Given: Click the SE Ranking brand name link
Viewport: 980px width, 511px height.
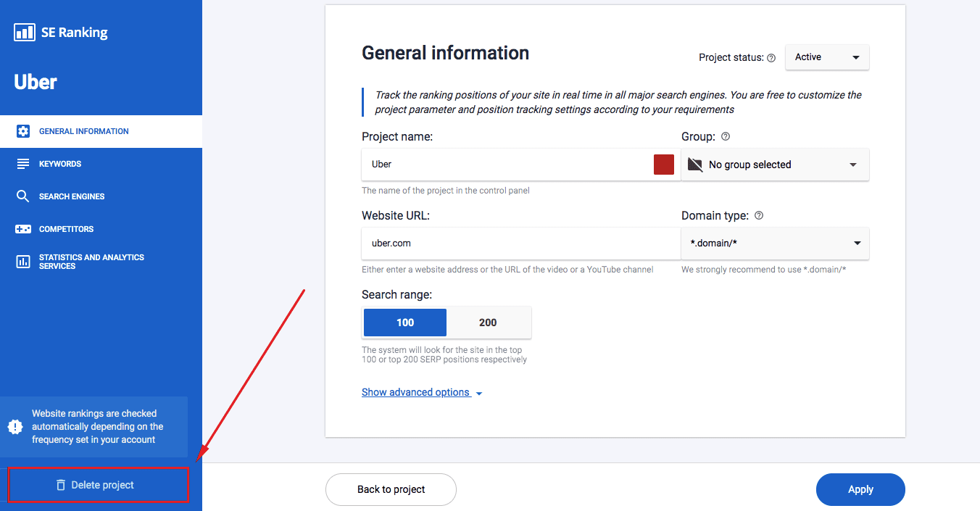Looking at the screenshot, I should point(75,32).
